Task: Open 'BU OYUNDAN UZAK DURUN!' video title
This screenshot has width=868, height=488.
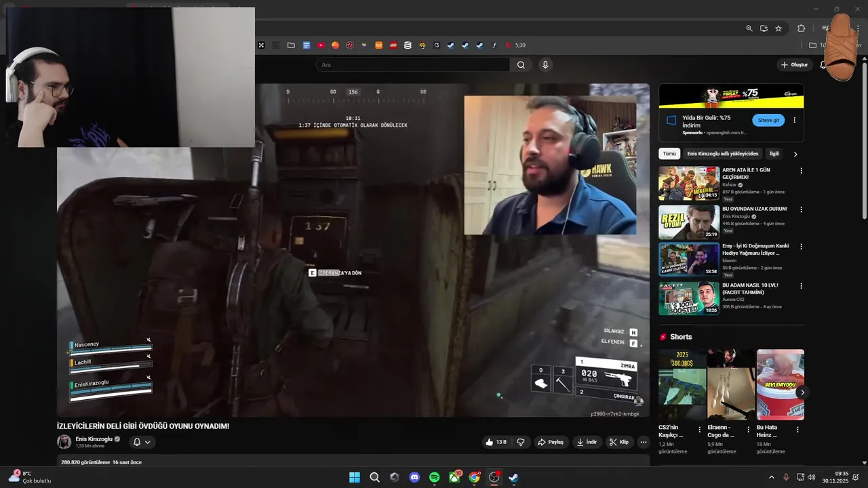Action: point(754,209)
